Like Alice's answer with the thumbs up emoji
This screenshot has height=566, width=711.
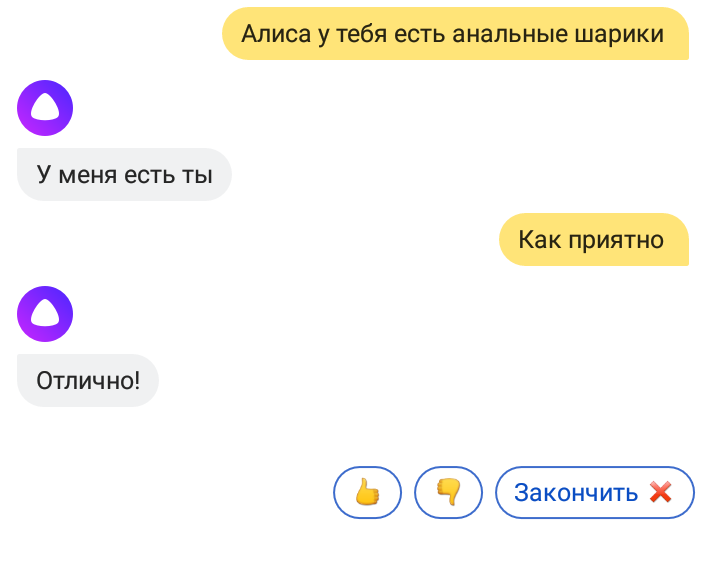pyautogui.click(x=367, y=492)
